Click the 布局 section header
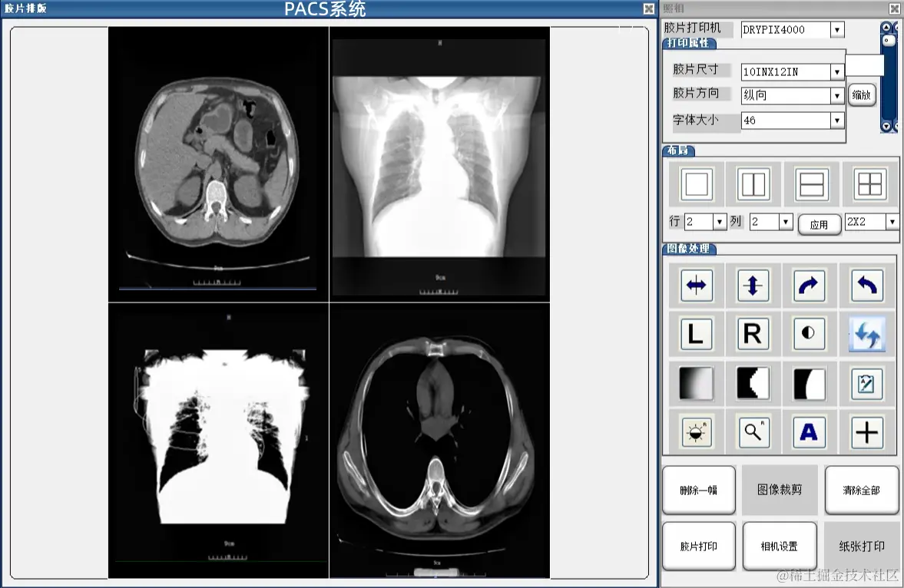This screenshot has height=588, width=904. (x=679, y=150)
